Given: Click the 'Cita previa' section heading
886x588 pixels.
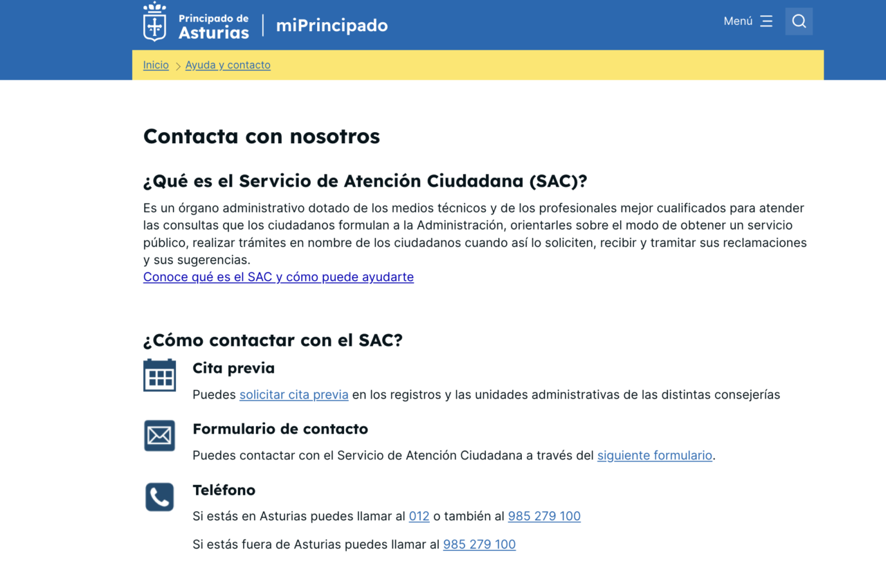Looking at the screenshot, I should click(233, 368).
